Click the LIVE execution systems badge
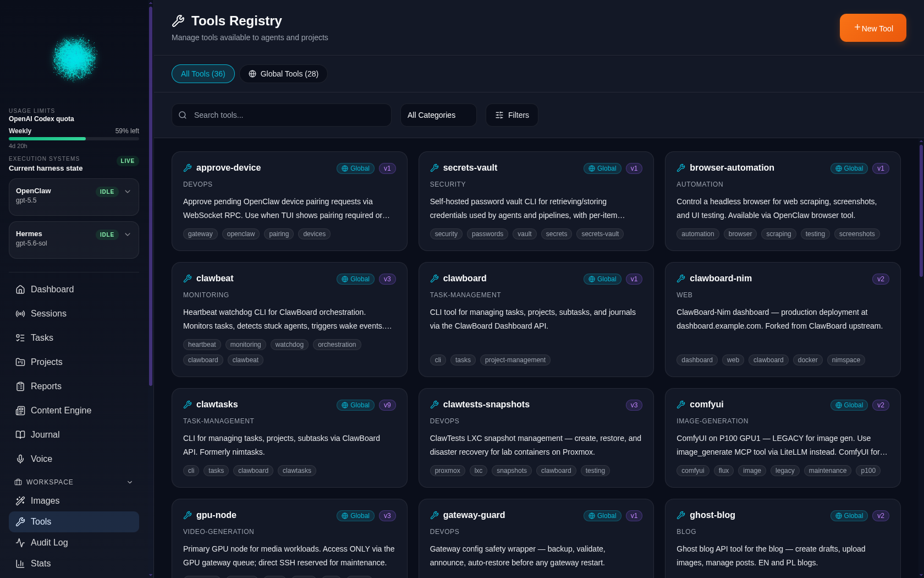The width and height of the screenshot is (924, 578). [128, 161]
